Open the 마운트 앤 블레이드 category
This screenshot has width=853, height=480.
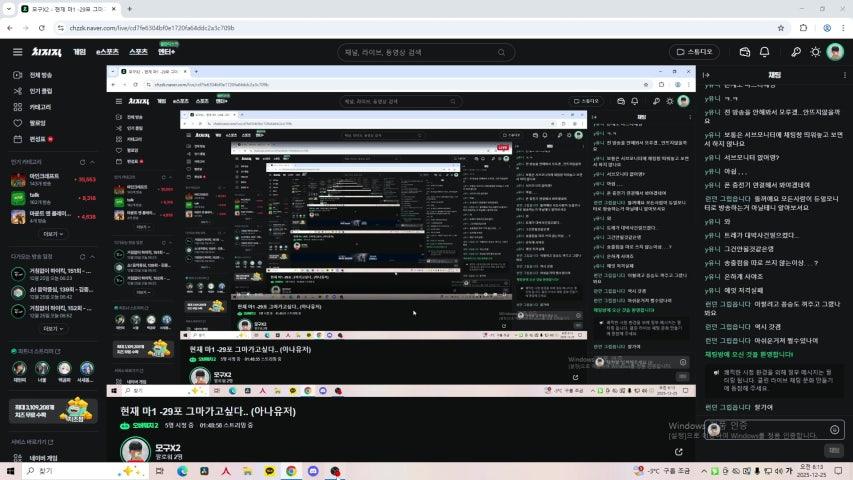(x=53, y=217)
